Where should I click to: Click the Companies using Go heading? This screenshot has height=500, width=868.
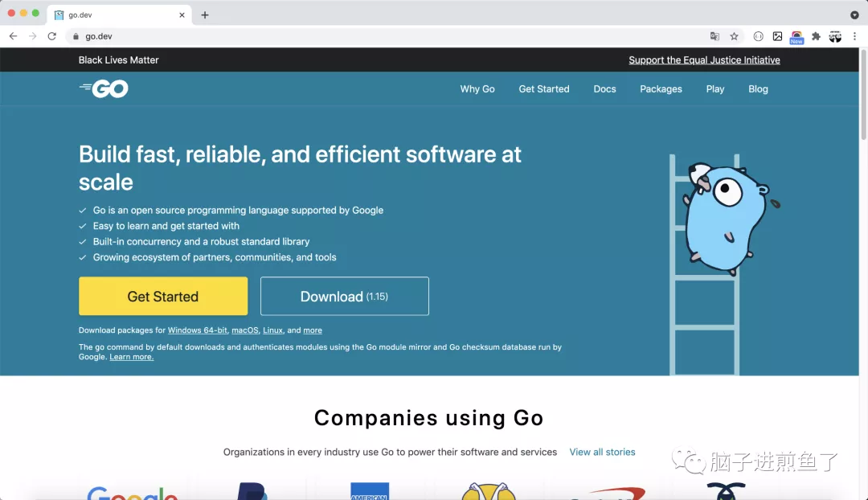429,417
